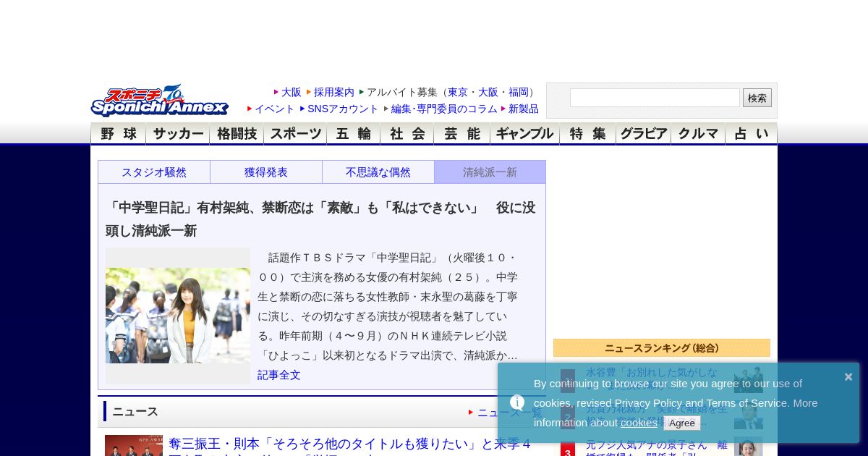Select the 清純派一新 tab

[490, 172]
